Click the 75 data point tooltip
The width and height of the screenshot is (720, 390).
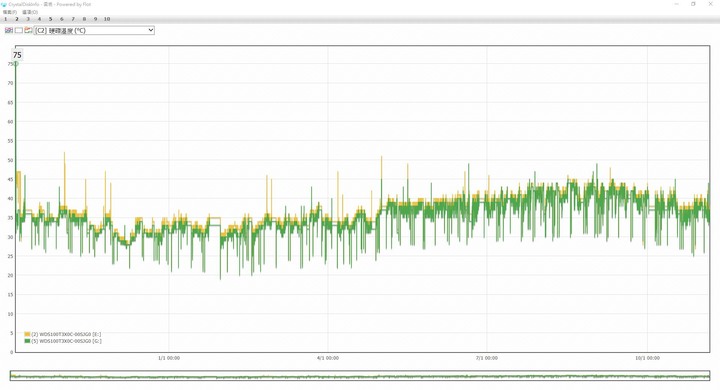pyautogui.click(x=17, y=55)
